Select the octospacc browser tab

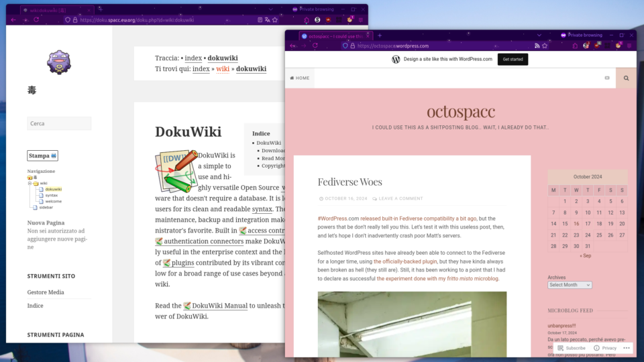(335, 36)
